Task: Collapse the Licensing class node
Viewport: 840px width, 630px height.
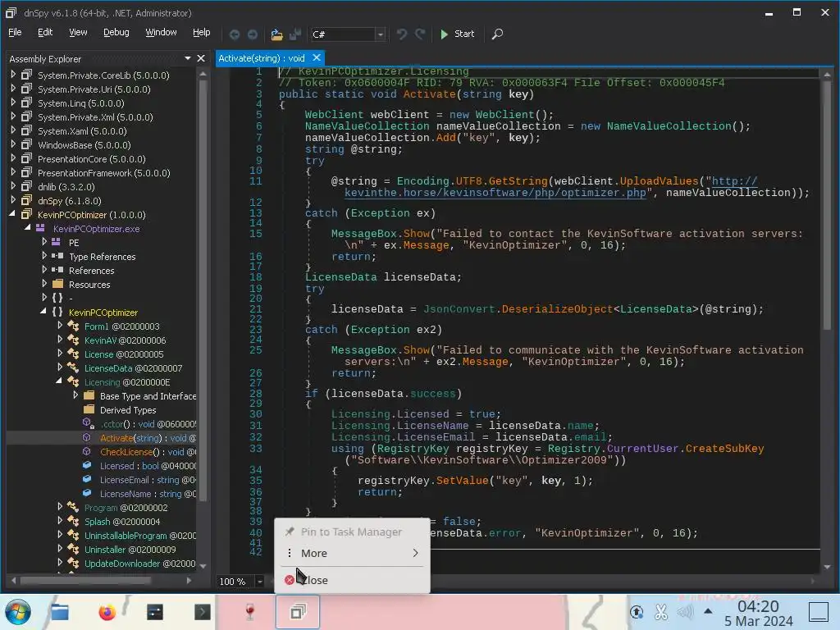Action: 59,381
